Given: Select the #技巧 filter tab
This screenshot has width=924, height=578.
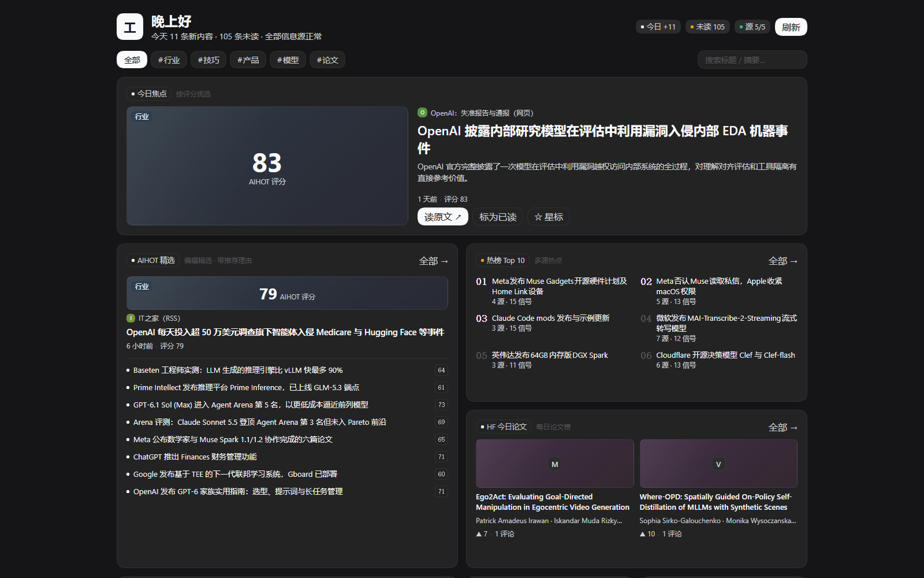Looking at the screenshot, I should tap(208, 60).
